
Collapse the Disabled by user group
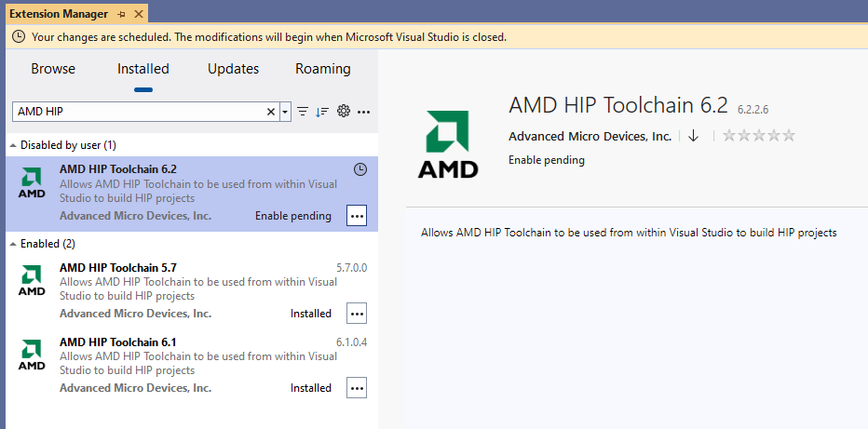13,146
